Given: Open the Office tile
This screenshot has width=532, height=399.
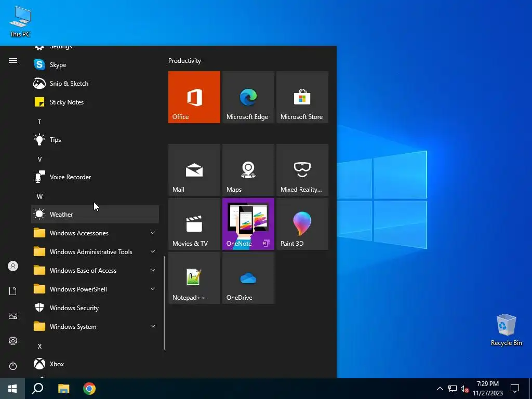Looking at the screenshot, I should [194, 97].
